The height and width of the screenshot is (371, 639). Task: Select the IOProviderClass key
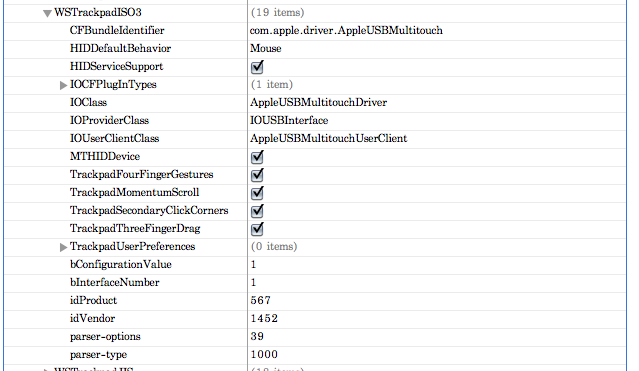pyautogui.click(x=109, y=120)
